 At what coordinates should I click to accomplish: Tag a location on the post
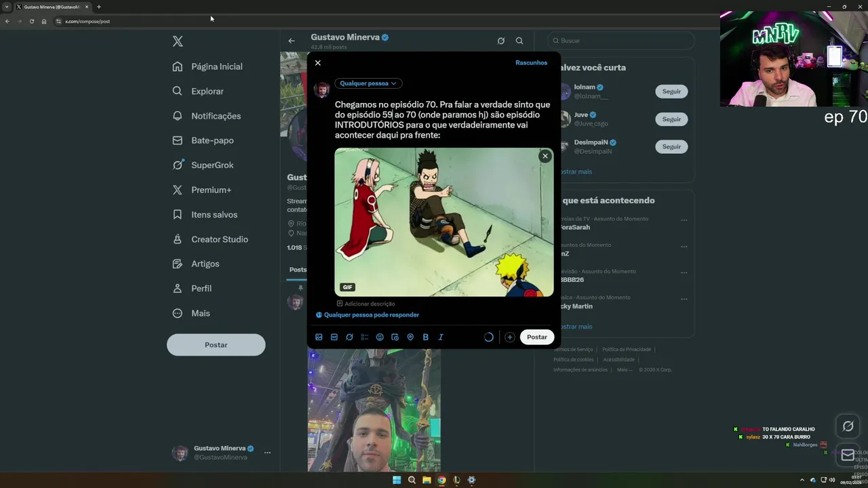click(x=410, y=337)
